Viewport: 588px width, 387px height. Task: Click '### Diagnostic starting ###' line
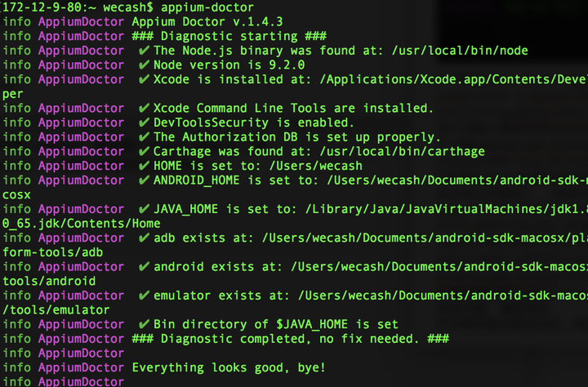pos(229,36)
